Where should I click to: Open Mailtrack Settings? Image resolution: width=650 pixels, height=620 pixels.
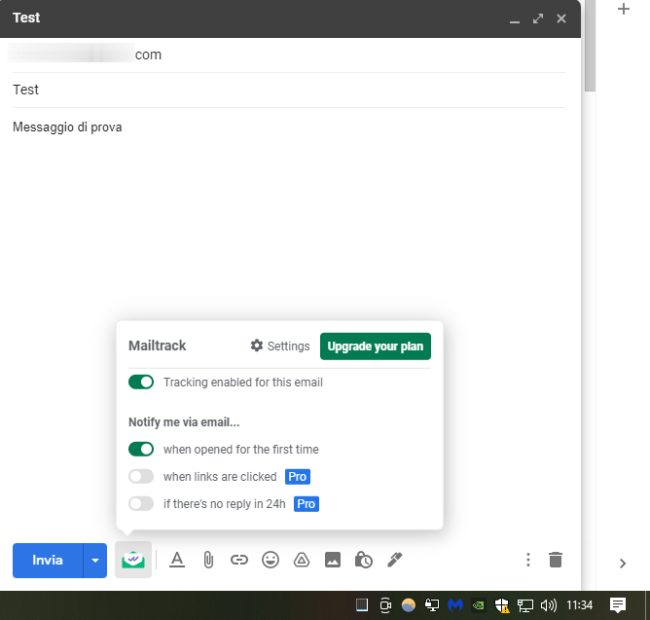tap(280, 346)
